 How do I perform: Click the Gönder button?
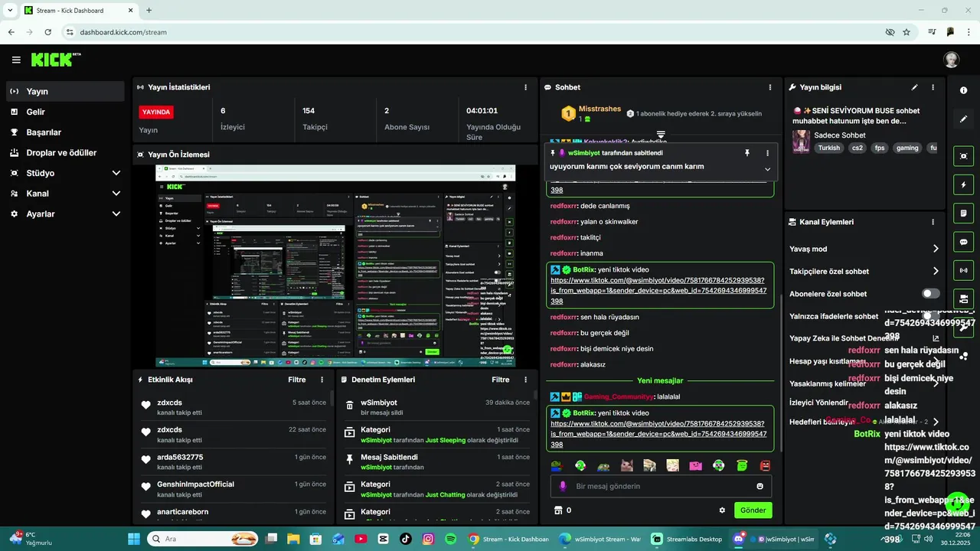pos(753,510)
